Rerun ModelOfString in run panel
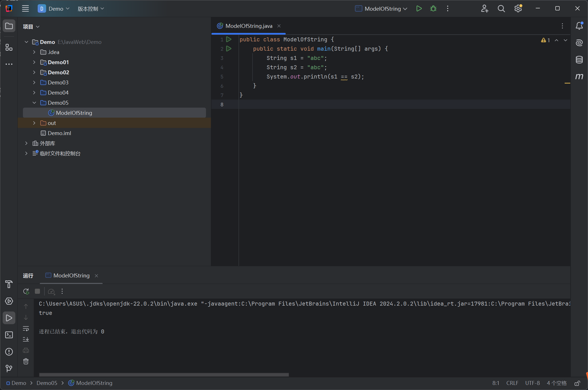 (26, 292)
